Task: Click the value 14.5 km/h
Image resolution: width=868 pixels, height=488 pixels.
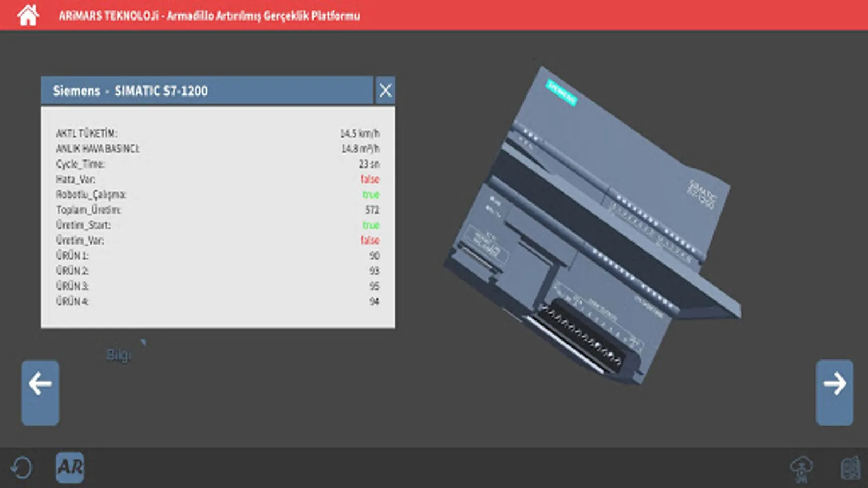Action: pos(360,133)
